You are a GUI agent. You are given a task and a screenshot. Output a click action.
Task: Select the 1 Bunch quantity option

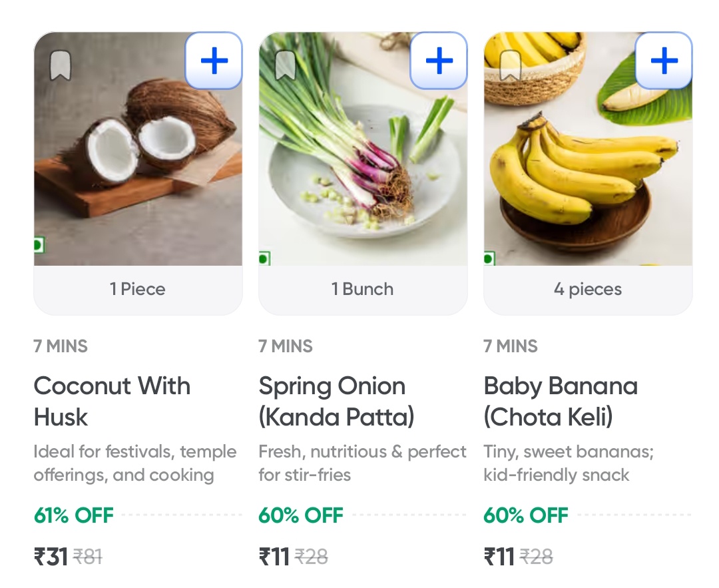363,290
